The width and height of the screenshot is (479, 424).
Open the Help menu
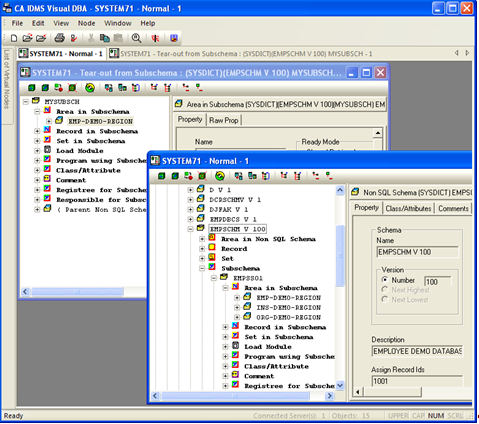pos(148,23)
